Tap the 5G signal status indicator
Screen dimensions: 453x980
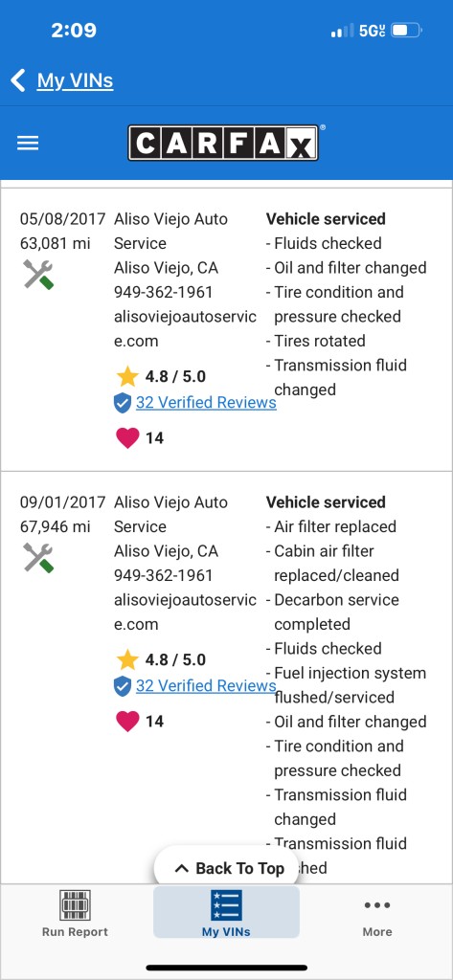pyautogui.click(x=373, y=31)
